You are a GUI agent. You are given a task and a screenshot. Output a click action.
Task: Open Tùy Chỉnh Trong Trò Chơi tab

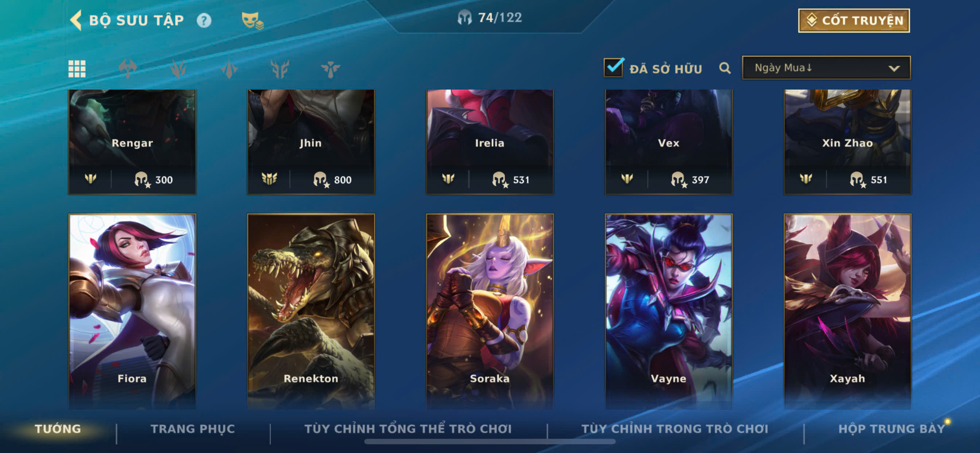coord(674,429)
